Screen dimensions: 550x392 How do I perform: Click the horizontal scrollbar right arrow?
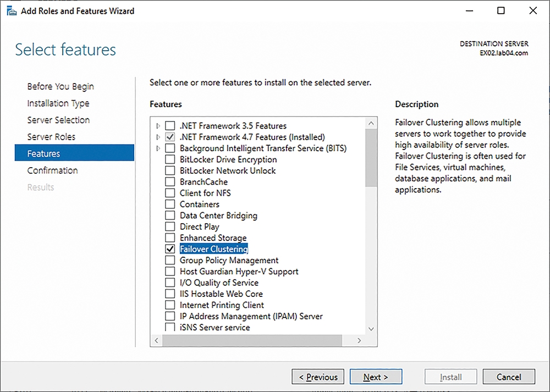pos(359,340)
